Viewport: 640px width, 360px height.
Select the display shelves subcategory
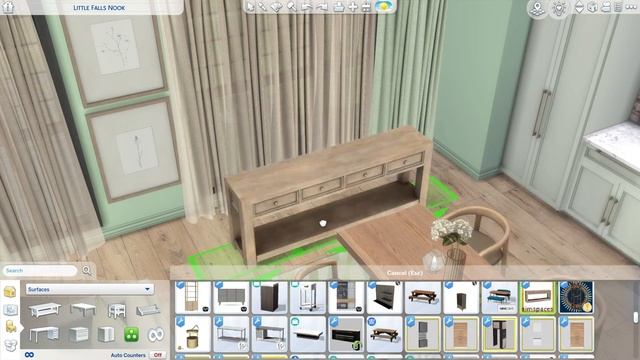148,311
